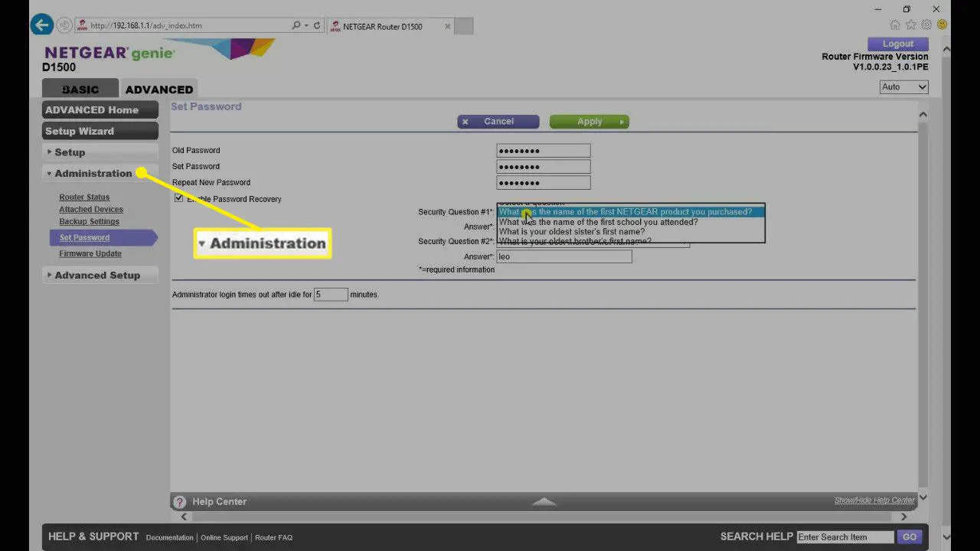Open ADVANCED Home in the sidebar
This screenshot has width=980, height=551.
[100, 110]
